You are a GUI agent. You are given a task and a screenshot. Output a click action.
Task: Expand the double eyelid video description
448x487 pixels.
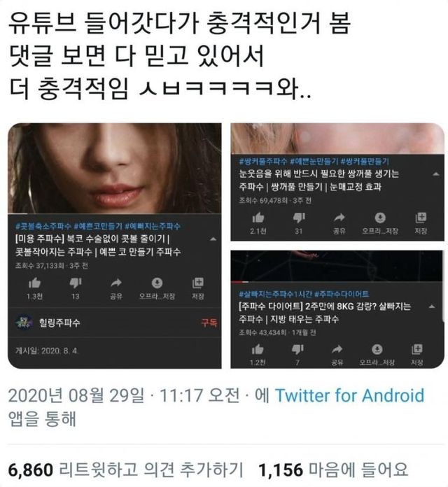(x=436, y=174)
